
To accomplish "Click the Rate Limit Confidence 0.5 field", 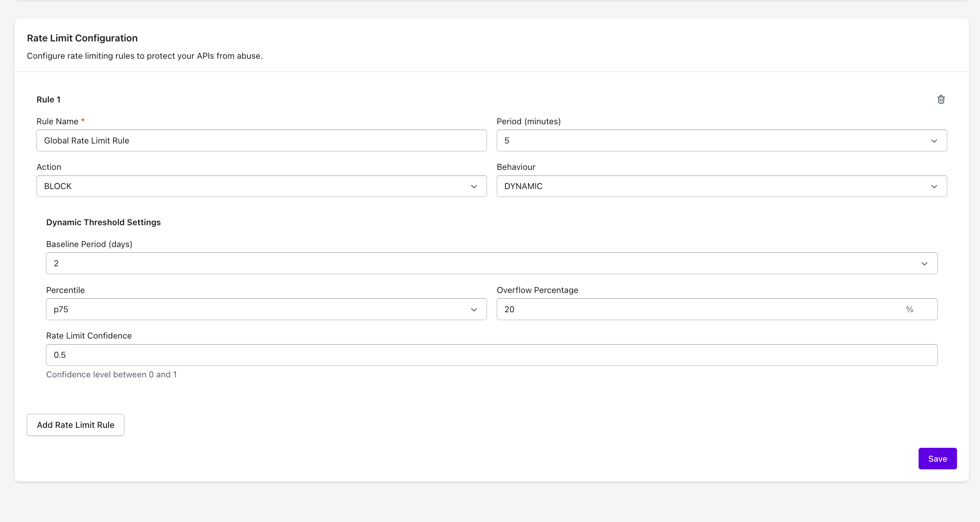I will pyautogui.click(x=492, y=355).
